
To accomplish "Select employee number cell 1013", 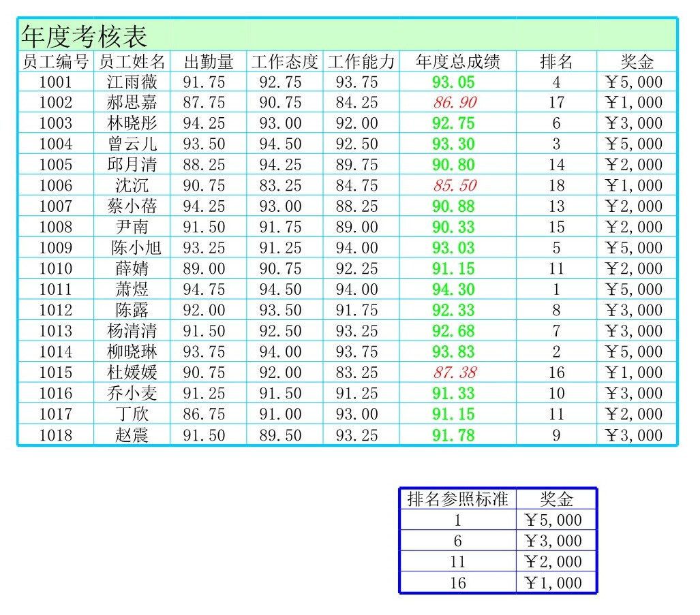I will [x=55, y=331].
